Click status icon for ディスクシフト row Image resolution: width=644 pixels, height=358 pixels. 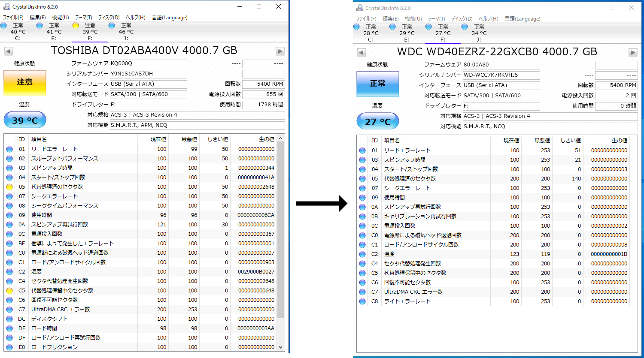click(x=9, y=319)
